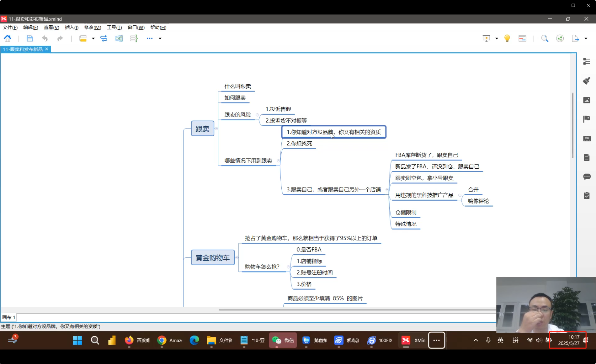The image size is (596, 364).
Task: Open the export dropdown arrow
Action: point(586,39)
